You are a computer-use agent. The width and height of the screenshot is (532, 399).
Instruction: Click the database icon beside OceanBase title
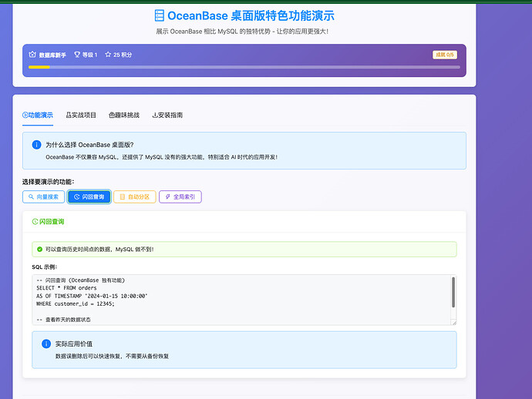tap(159, 15)
